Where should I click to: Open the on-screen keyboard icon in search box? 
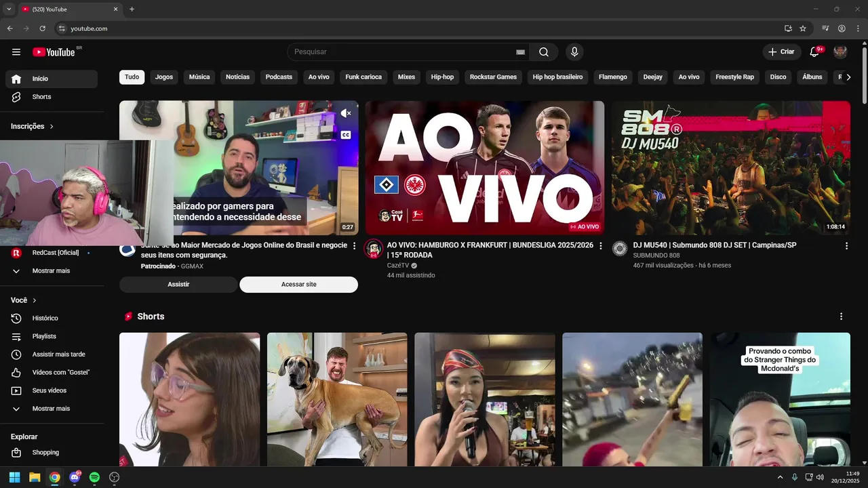tap(520, 52)
